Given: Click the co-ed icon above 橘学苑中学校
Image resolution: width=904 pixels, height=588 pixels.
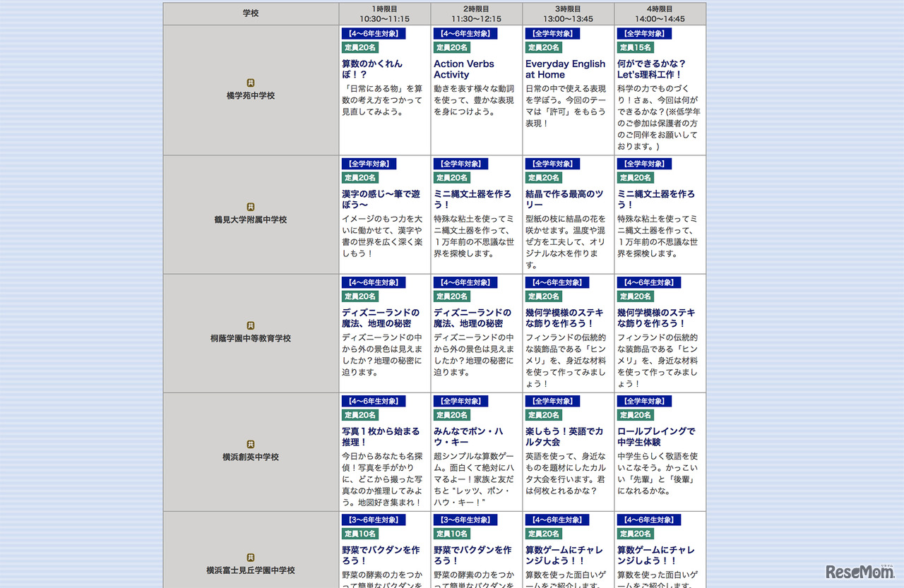Looking at the screenshot, I should pyautogui.click(x=251, y=83).
